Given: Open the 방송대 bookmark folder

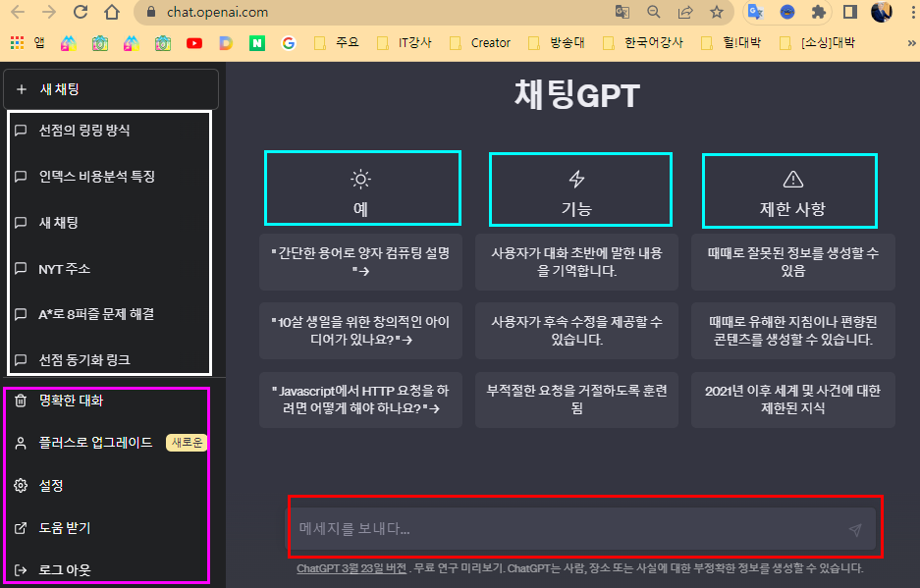Looking at the screenshot, I should [x=557, y=43].
